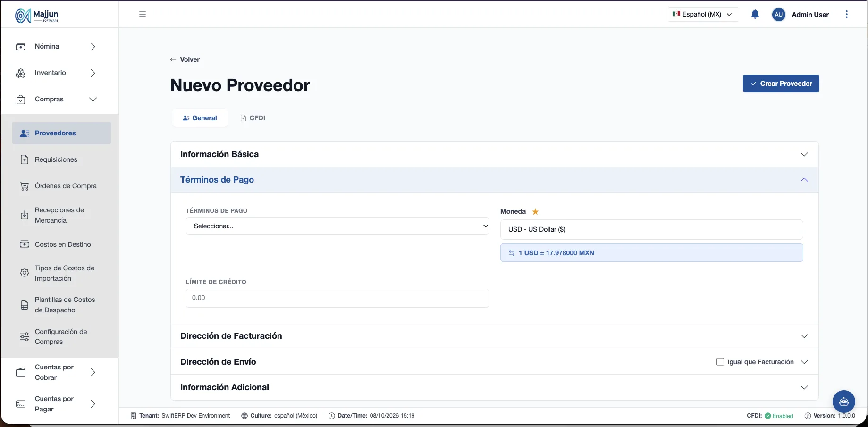Click the CFDI Enabled status indicator
The width and height of the screenshot is (868, 427).
pos(770,416)
